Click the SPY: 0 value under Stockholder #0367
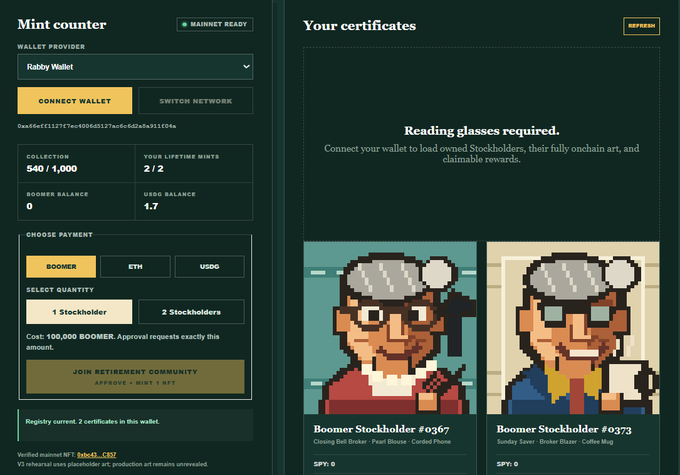The height and width of the screenshot is (475, 680). (324, 464)
